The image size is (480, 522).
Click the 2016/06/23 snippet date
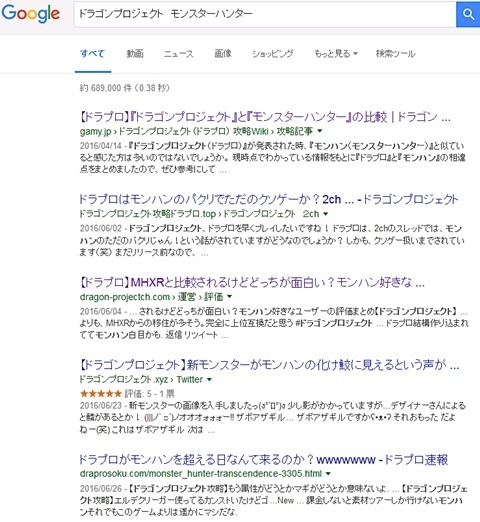(x=101, y=406)
